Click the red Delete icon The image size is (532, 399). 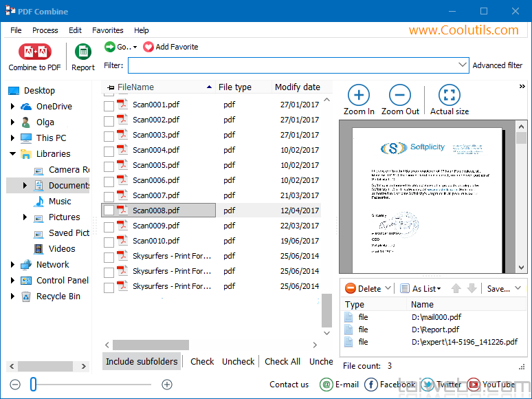351,289
